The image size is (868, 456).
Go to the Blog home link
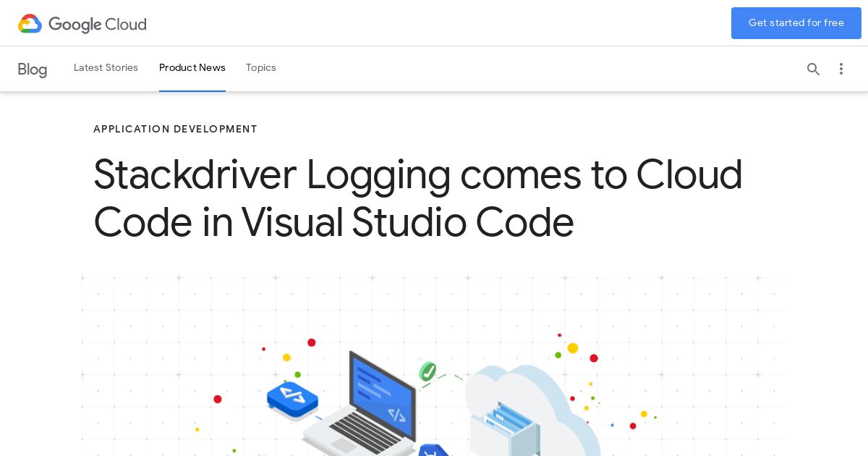click(33, 69)
